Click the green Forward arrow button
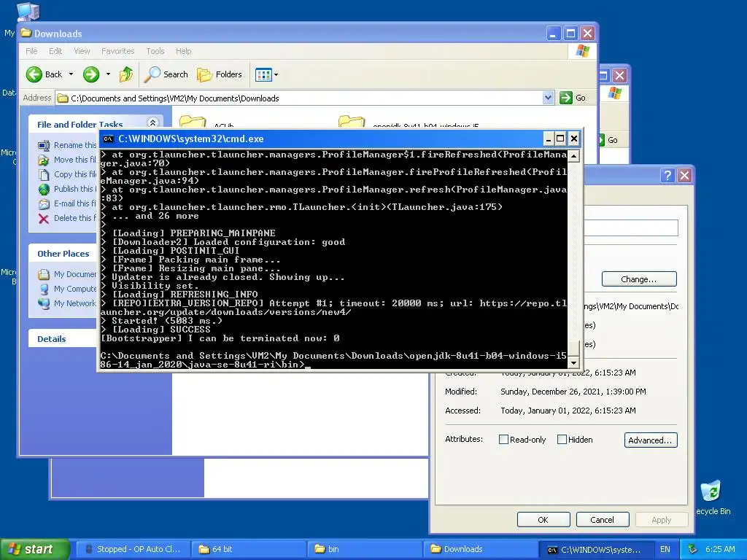 [x=91, y=74]
